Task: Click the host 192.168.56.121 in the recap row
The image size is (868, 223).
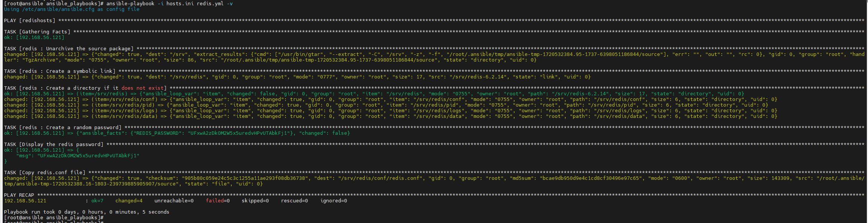Action: coord(25,201)
